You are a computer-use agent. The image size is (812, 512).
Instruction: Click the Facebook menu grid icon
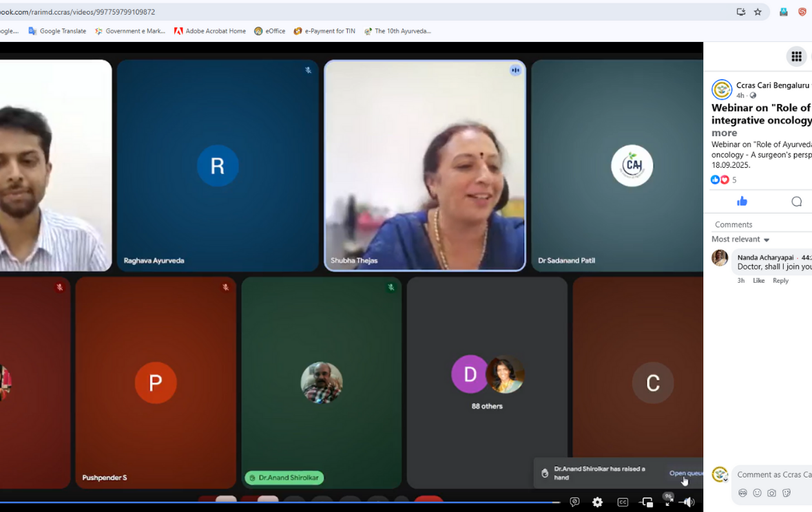pyautogui.click(x=796, y=56)
